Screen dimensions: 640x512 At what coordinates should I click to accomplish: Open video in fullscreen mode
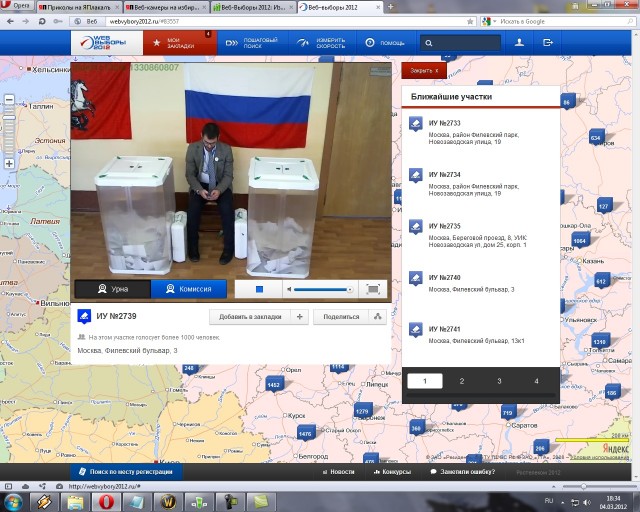[373, 289]
